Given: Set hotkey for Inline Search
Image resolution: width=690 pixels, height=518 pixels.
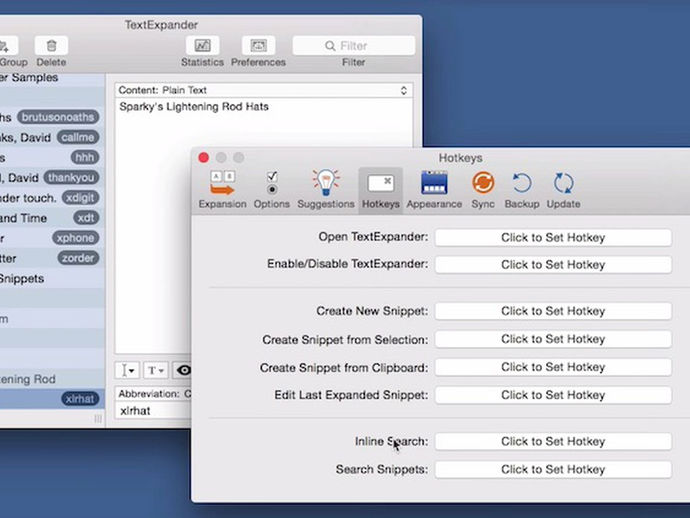Looking at the screenshot, I should pos(553,441).
